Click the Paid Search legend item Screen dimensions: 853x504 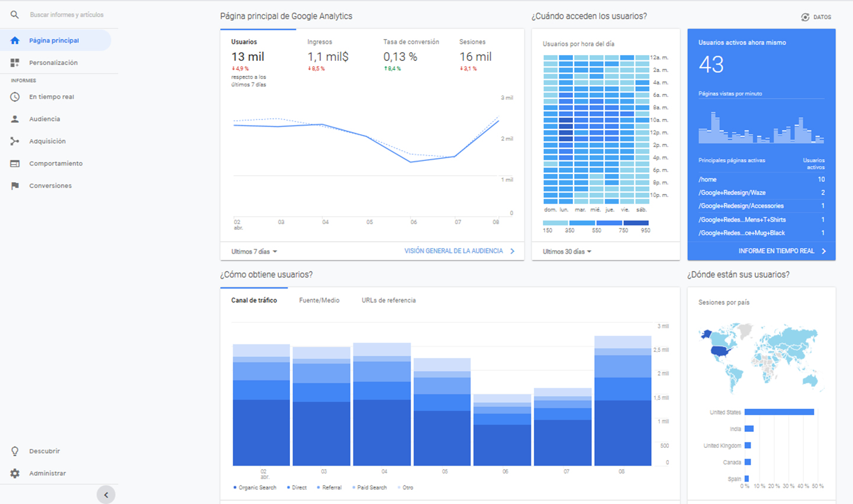click(x=369, y=488)
